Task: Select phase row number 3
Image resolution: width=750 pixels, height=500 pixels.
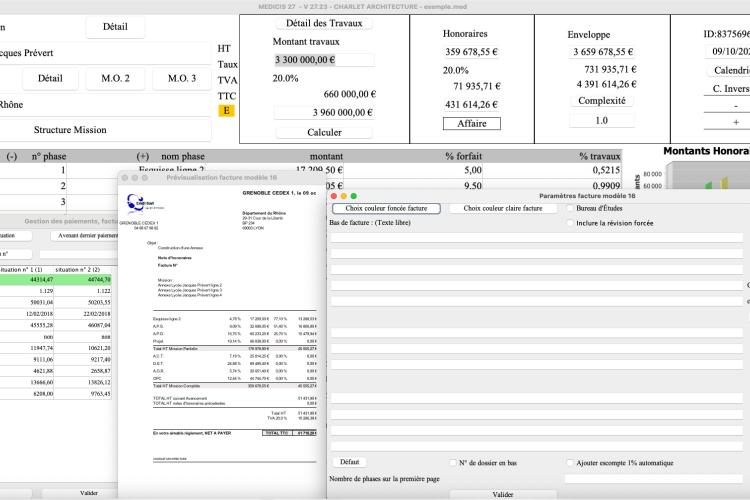Action: coord(63,201)
